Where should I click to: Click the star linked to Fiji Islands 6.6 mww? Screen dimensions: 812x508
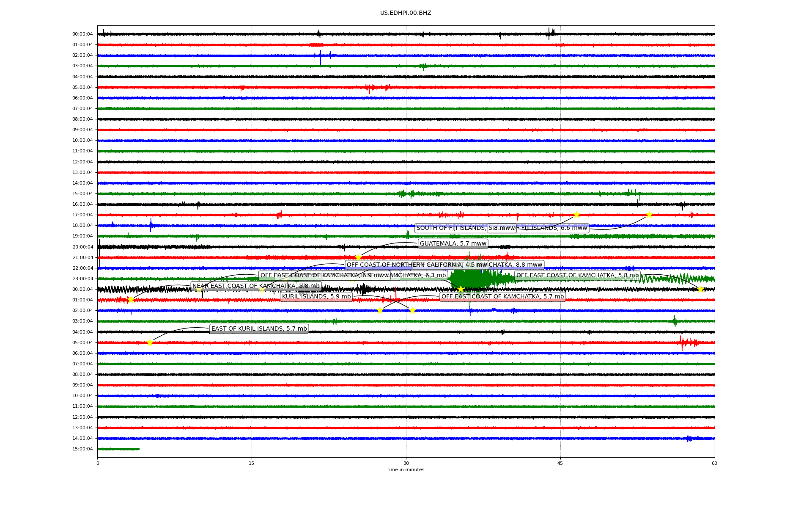pyautogui.click(x=649, y=215)
